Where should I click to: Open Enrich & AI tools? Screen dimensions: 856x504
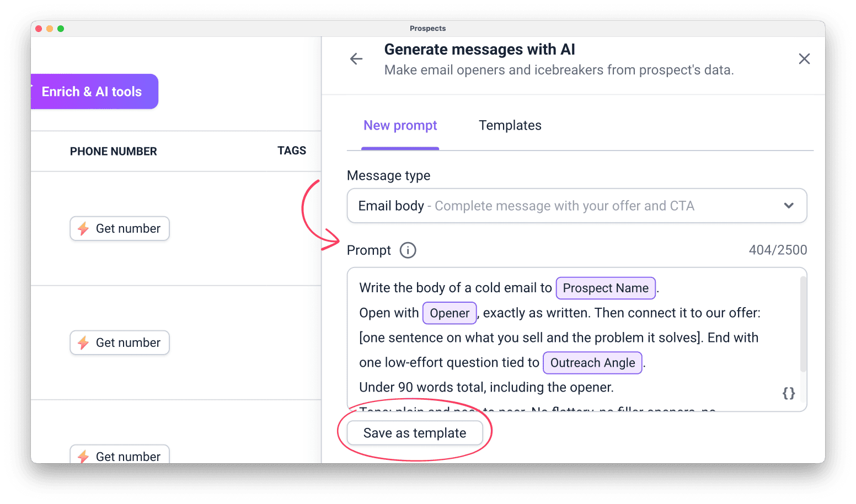pos(95,92)
